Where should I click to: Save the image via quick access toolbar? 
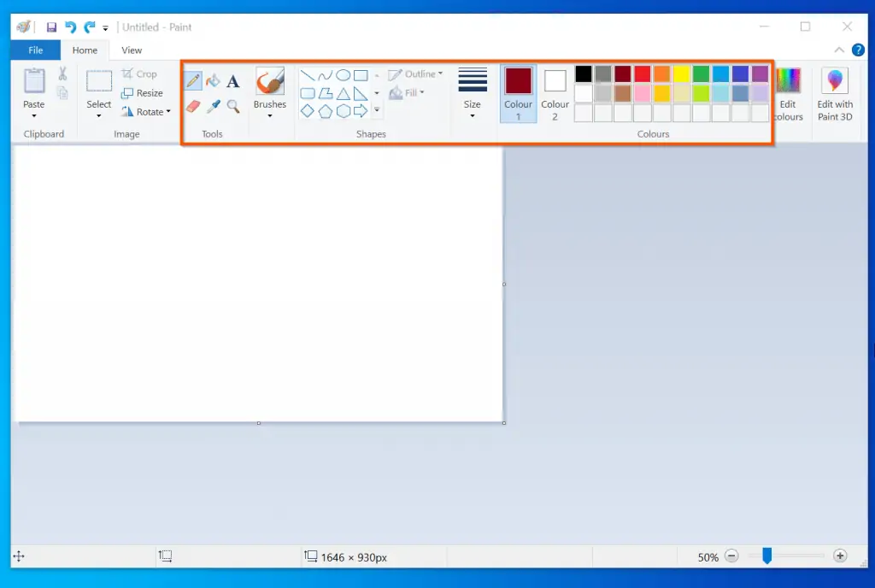point(50,26)
